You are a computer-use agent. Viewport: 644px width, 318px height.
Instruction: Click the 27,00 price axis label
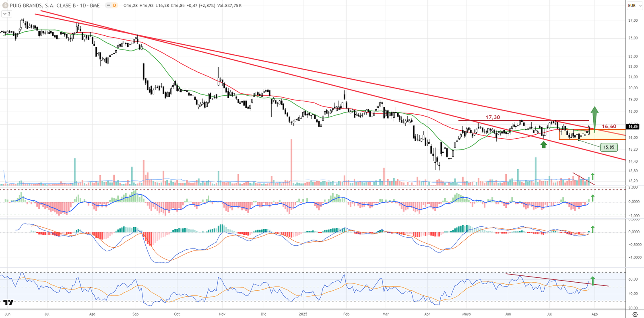[633, 21]
